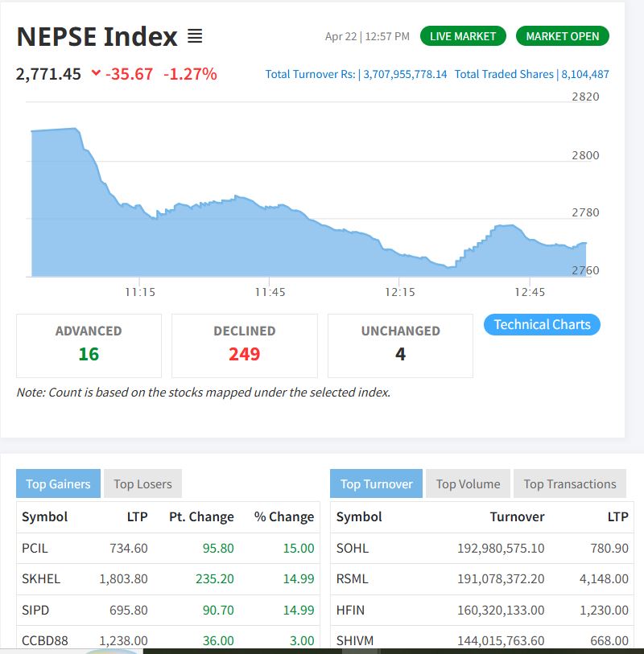Select the Top Turnover tab
This screenshot has height=654, width=644.
tap(376, 483)
